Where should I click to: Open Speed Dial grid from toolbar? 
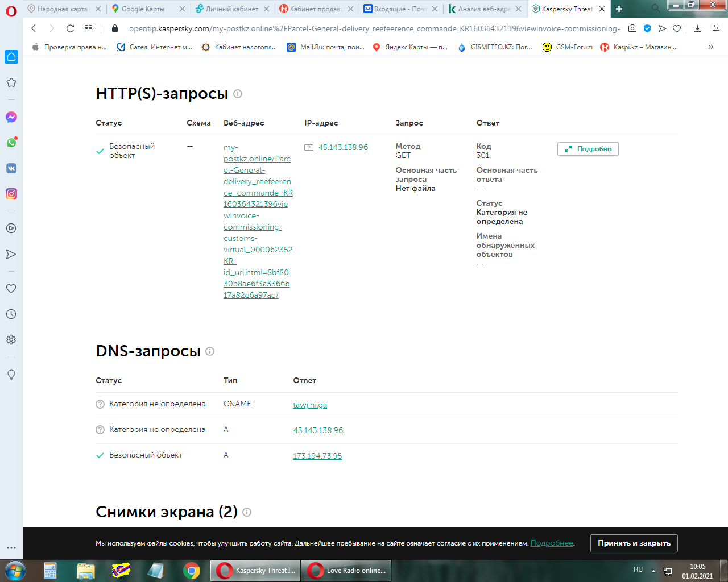click(88, 28)
